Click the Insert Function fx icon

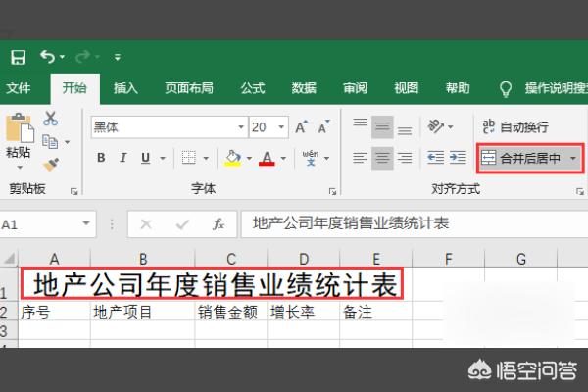(219, 224)
